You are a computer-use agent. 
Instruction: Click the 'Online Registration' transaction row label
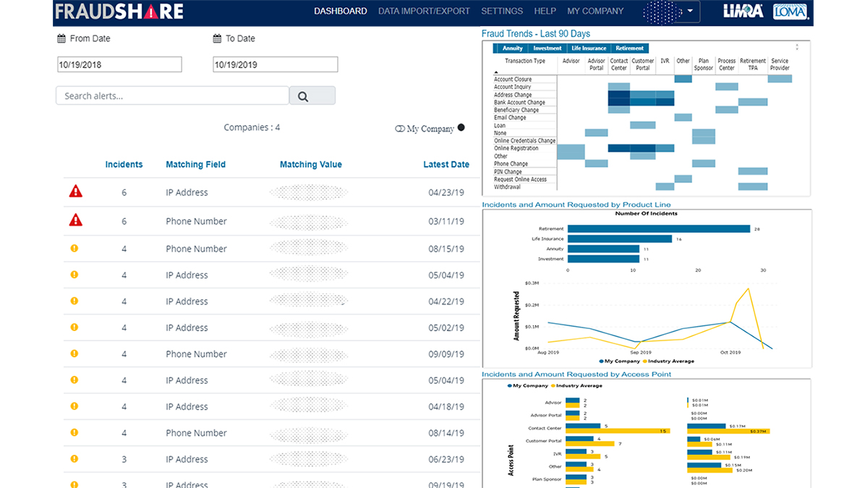tap(516, 148)
